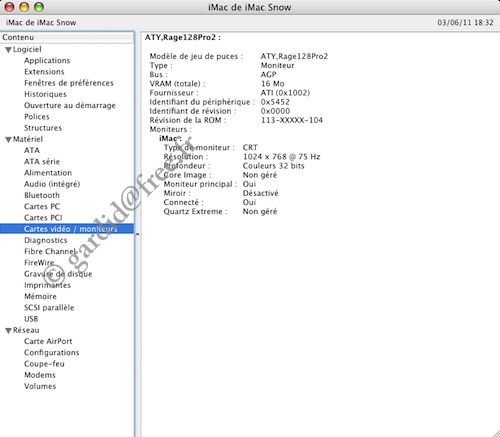
Task: Click the Matériel category label
Action: 28,139
